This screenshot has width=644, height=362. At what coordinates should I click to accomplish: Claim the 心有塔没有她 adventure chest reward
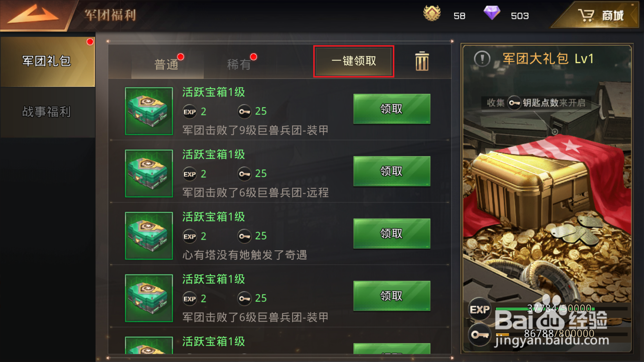point(392,233)
